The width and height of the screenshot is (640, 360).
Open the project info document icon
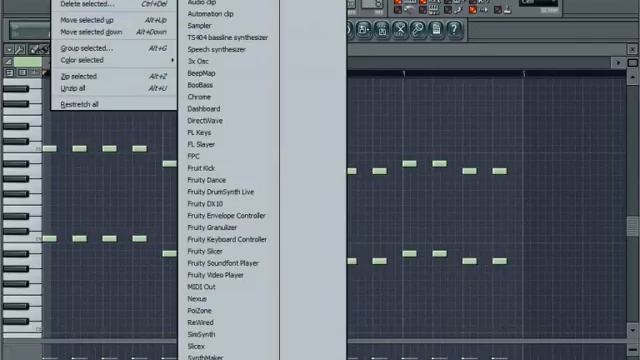tap(436, 29)
